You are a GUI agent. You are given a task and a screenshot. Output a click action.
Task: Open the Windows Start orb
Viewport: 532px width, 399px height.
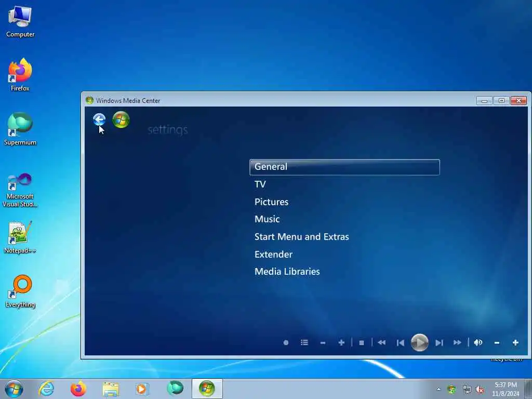click(x=14, y=389)
